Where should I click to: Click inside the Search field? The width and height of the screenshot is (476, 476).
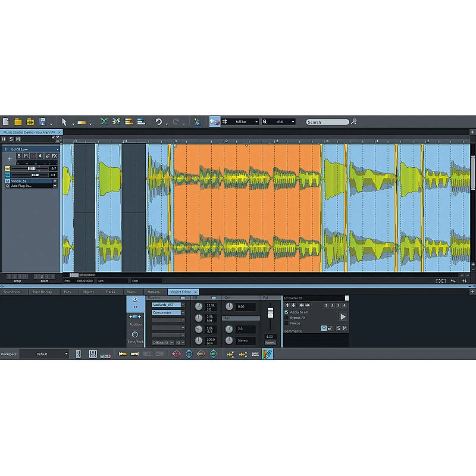tap(327, 121)
